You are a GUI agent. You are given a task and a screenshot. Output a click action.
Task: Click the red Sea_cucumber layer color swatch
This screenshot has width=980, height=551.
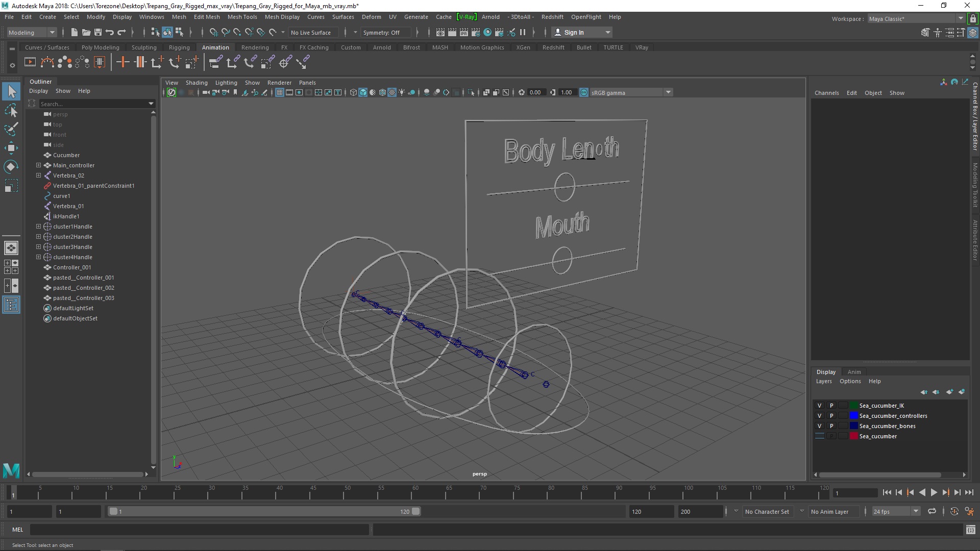[x=853, y=436]
